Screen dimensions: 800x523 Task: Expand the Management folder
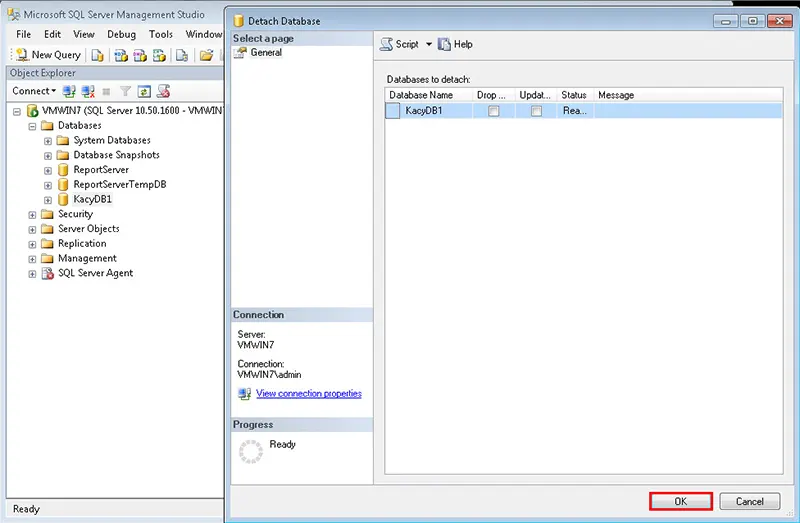click(x=32, y=259)
